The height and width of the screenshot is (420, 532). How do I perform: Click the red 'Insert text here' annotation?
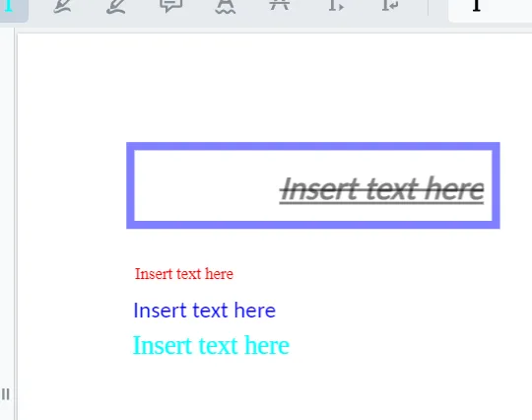(x=184, y=274)
